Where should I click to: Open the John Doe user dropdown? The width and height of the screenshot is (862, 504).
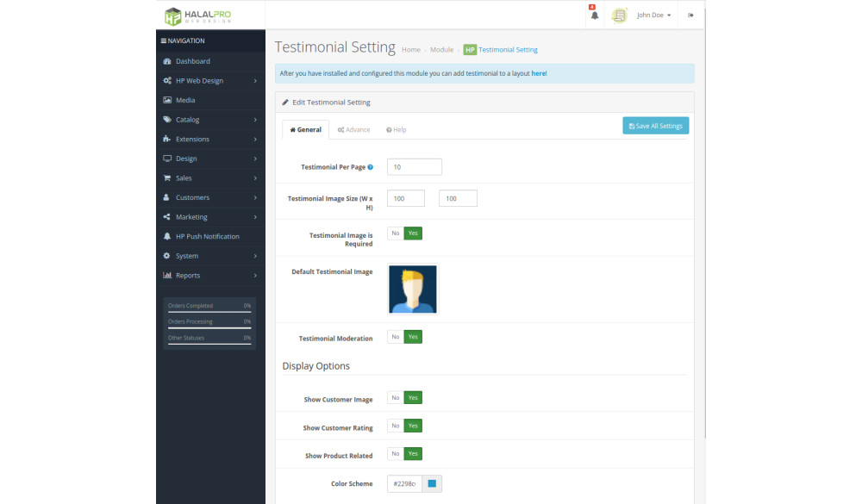coord(653,16)
